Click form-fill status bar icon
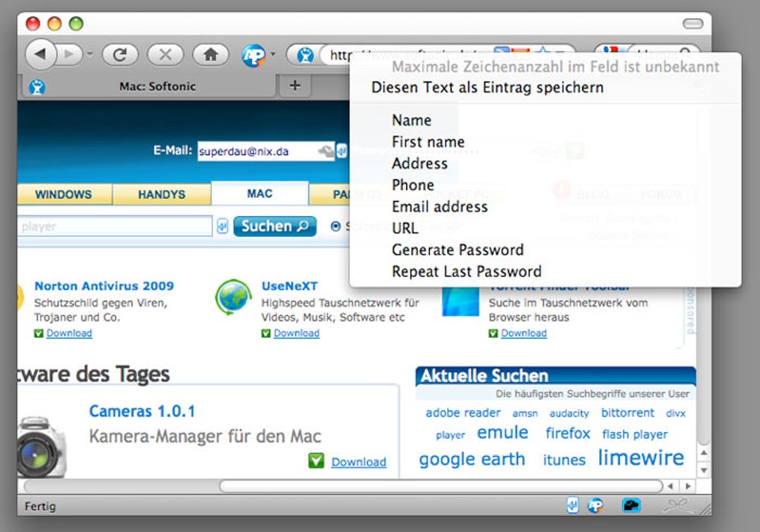This screenshot has height=532, width=760. pyautogui.click(x=572, y=506)
